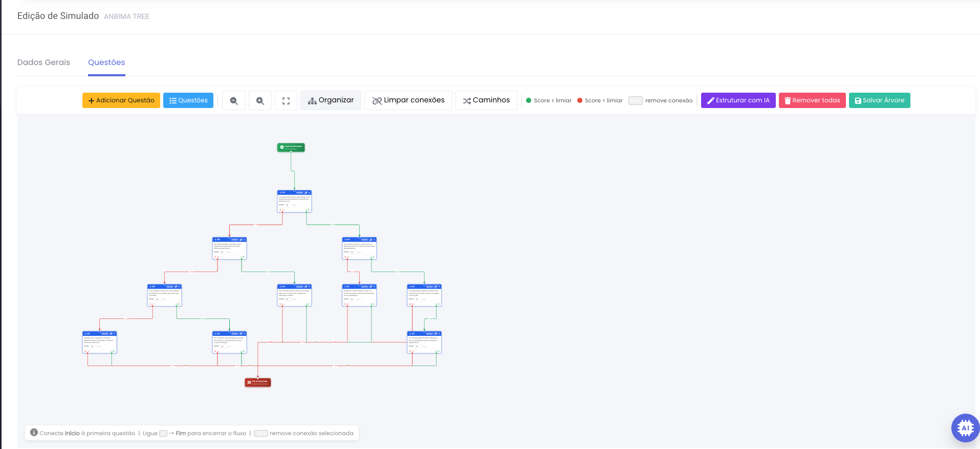Launch Estruturar com IA
Image resolution: width=980 pixels, height=449 pixels.
[738, 100]
